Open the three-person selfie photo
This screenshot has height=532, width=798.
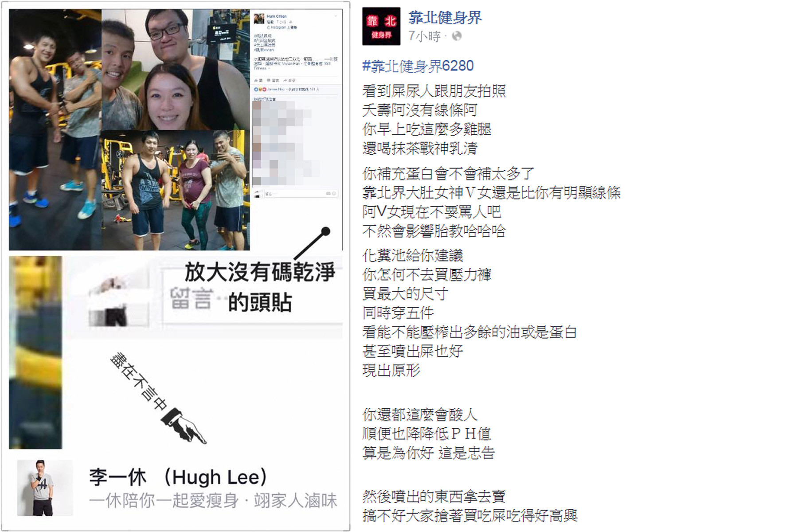coord(176,69)
